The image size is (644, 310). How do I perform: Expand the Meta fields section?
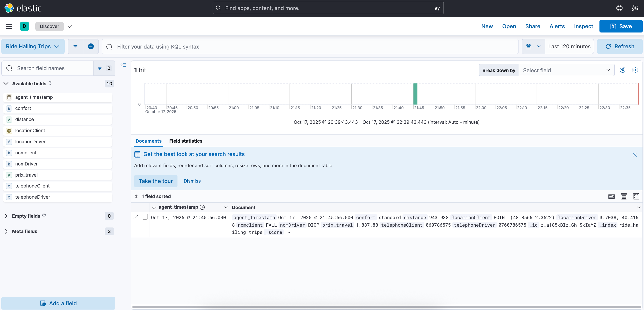6,231
